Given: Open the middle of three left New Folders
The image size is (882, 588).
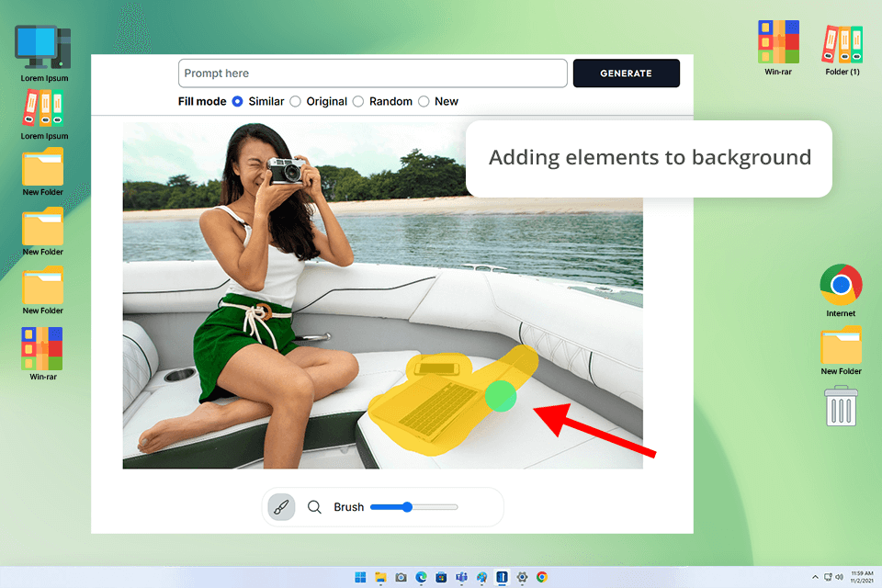Looking at the screenshot, I should pos(43,226).
